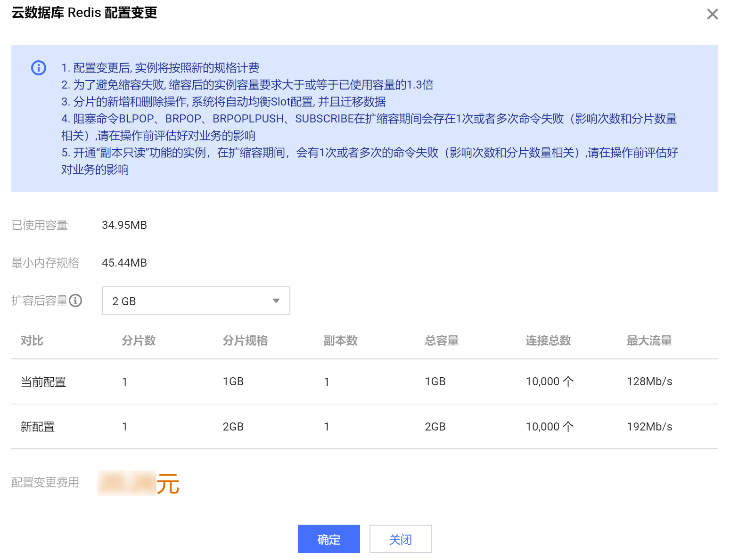The height and width of the screenshot is (560, 731).
Task: Click 2GB 分片规格 in 新配置 row
Action: [233, 427]
